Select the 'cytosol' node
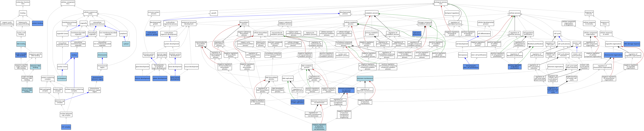The image size is (644, 131). click(126, 44)
